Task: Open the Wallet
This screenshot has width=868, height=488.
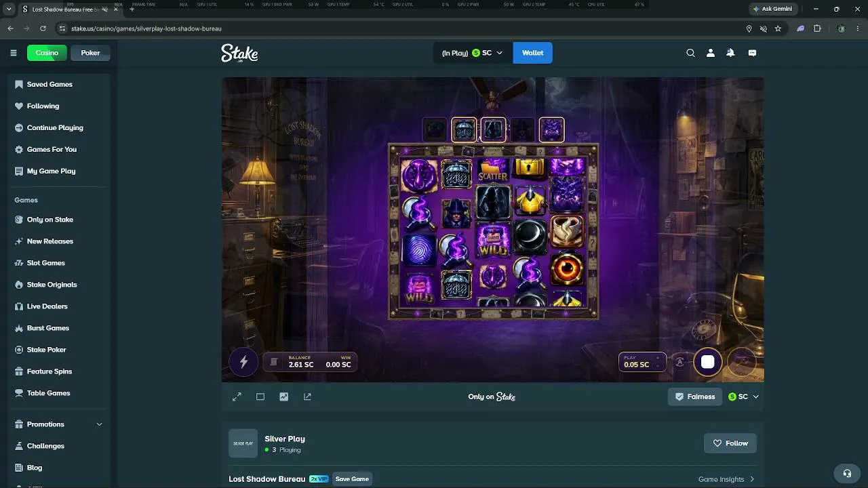Action: click(532, 53)
